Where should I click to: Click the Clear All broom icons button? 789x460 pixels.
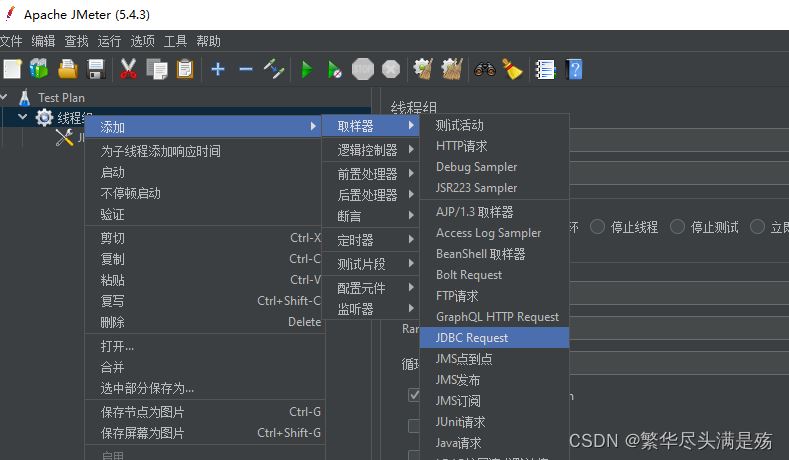click(452, 69)
